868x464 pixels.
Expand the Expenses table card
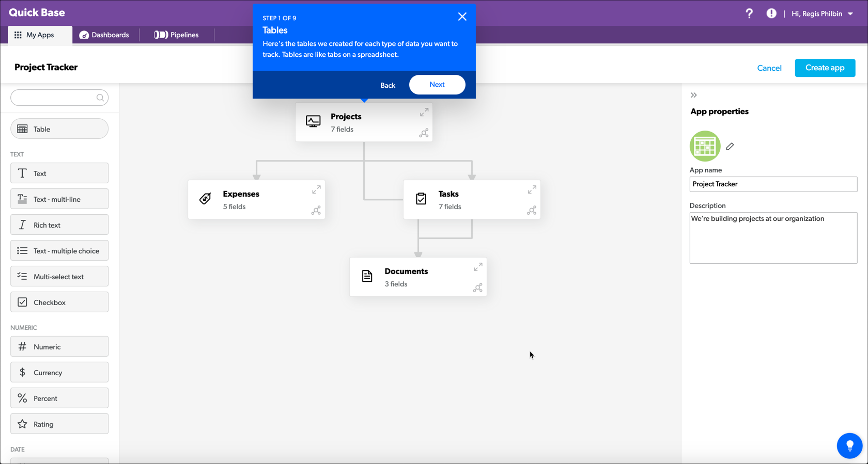pos(316,189)
